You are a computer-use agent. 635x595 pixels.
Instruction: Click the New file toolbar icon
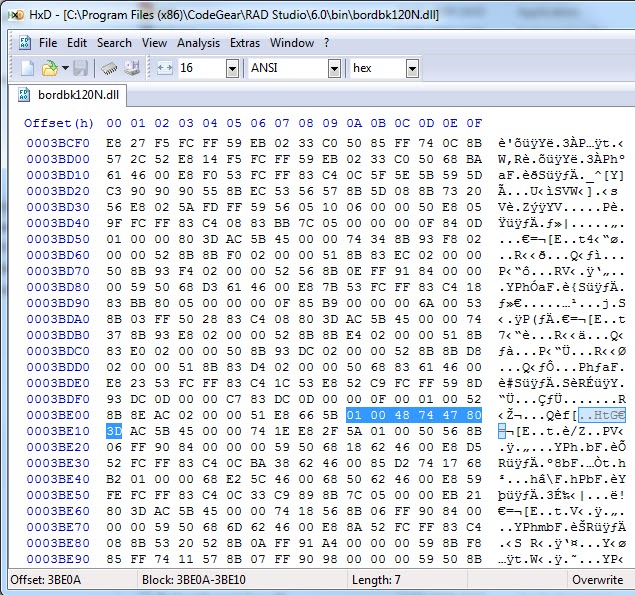[x=28, y=68]
